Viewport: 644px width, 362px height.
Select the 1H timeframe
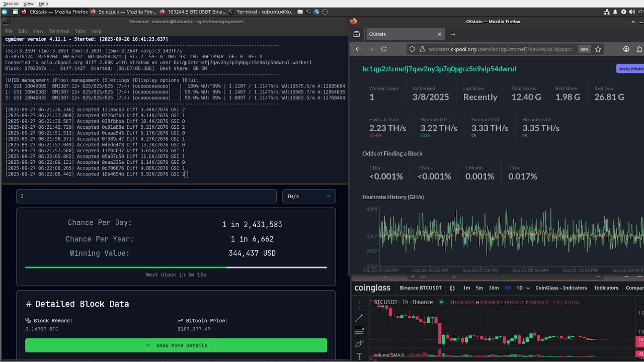(508, 288)
